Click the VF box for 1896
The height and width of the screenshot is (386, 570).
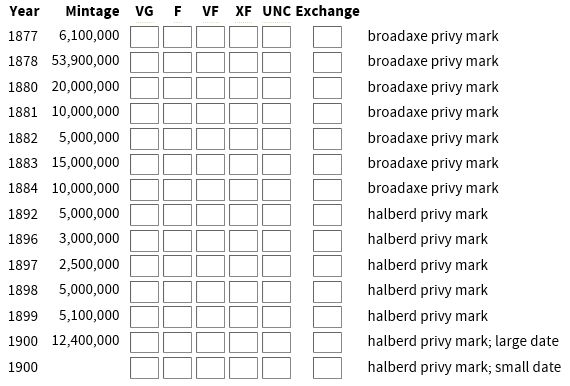tap(210, 240)
